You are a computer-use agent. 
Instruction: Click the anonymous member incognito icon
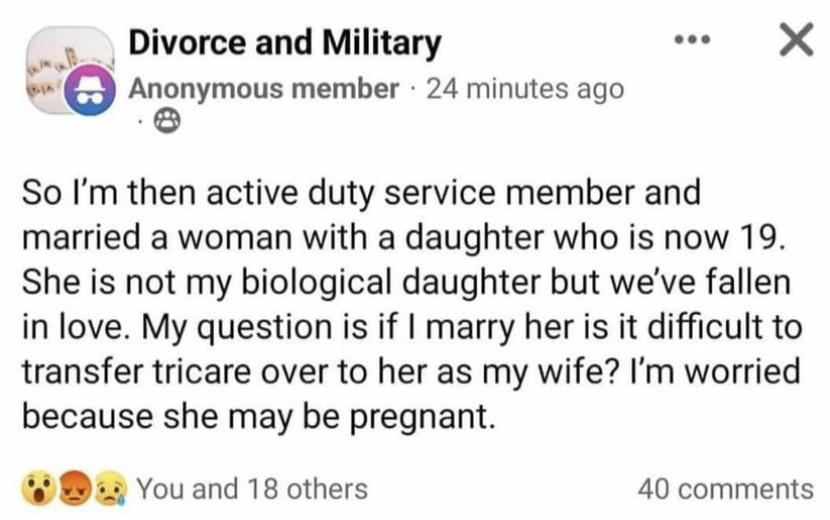point(90,91)
